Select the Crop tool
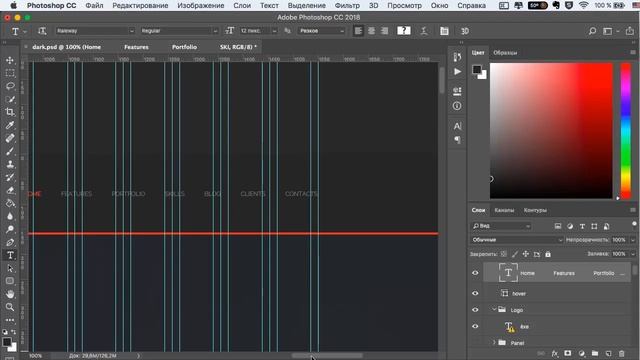Viewport: 640px width, 360px height. point(10,112)
